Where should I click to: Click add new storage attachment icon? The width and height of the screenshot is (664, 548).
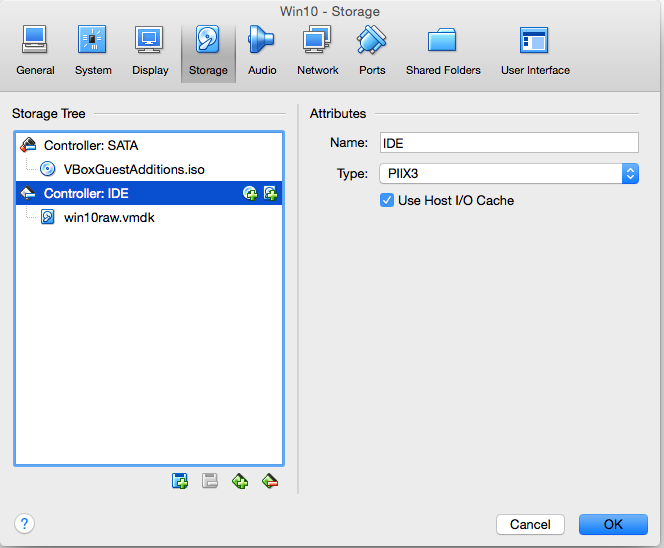(180, 481)
